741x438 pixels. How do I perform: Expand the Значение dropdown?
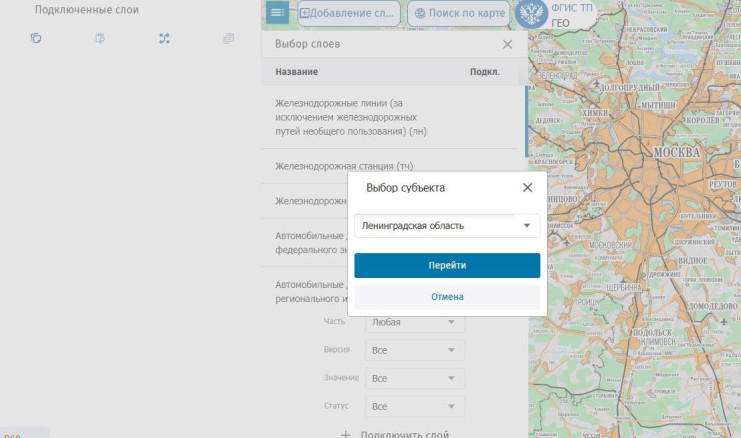pyautogui.click(x=415, y=379)
